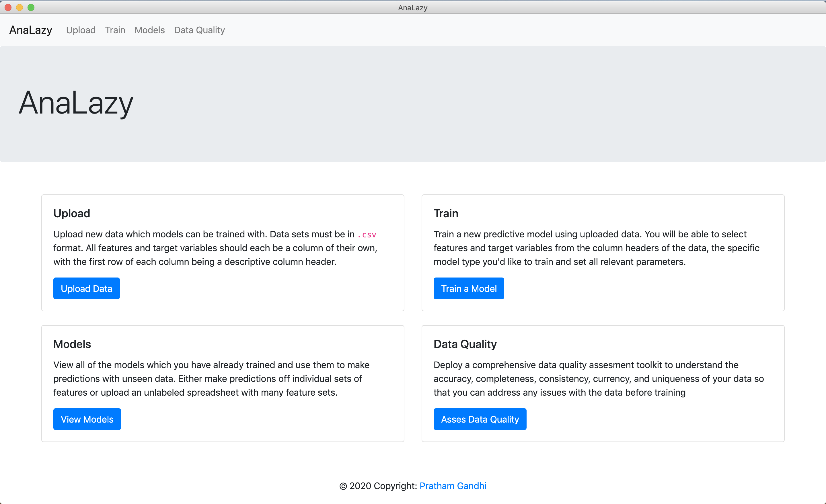Click the Data Quality card heading
This screenshot has width=826, height=504.
465,344
